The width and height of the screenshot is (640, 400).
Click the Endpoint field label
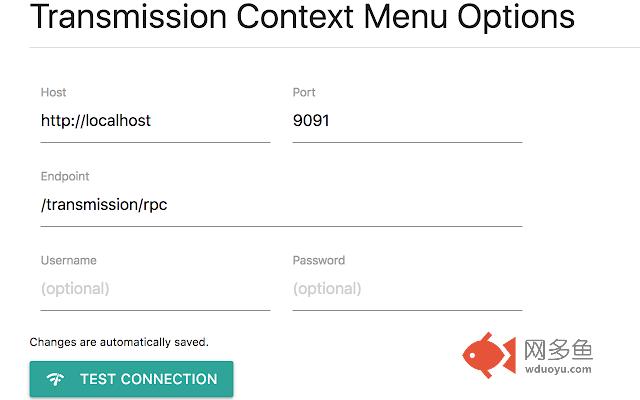coord(65,176)
